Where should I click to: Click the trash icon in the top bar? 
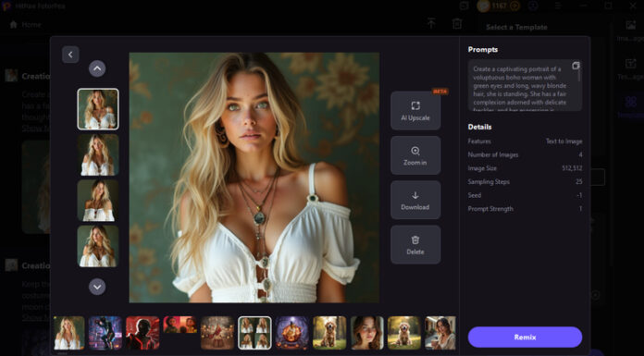(457, 23)
